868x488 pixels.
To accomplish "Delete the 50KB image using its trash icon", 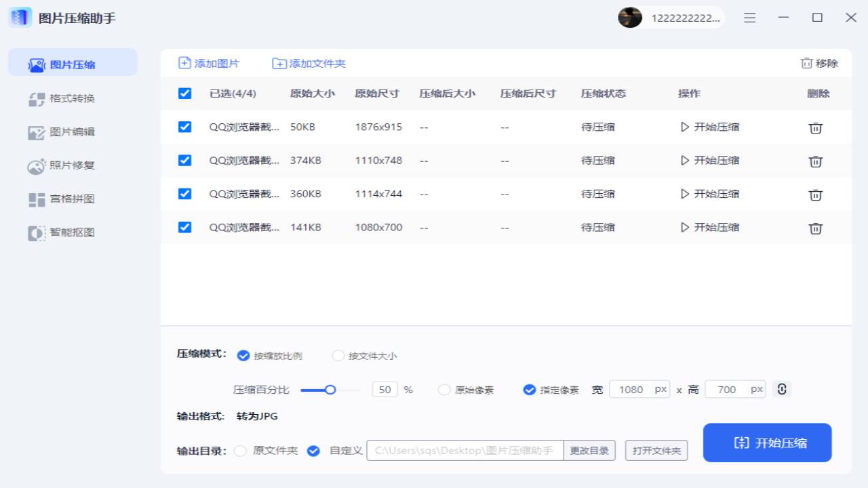I will [x=816, y=127].
